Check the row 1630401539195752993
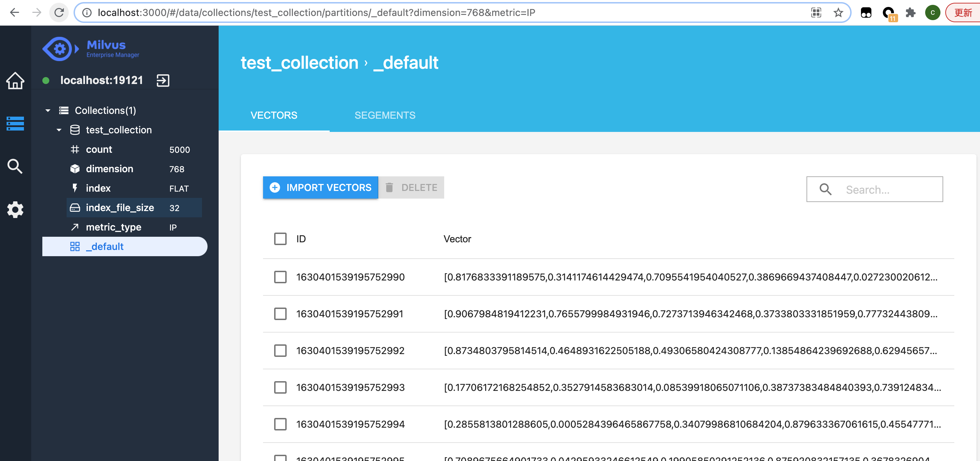 [280, 387]
